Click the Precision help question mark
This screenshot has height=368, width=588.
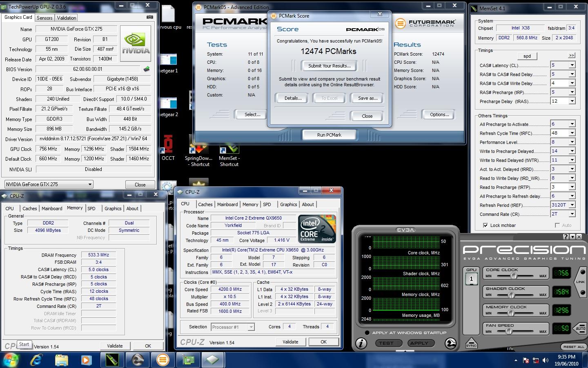pos(566,237)
